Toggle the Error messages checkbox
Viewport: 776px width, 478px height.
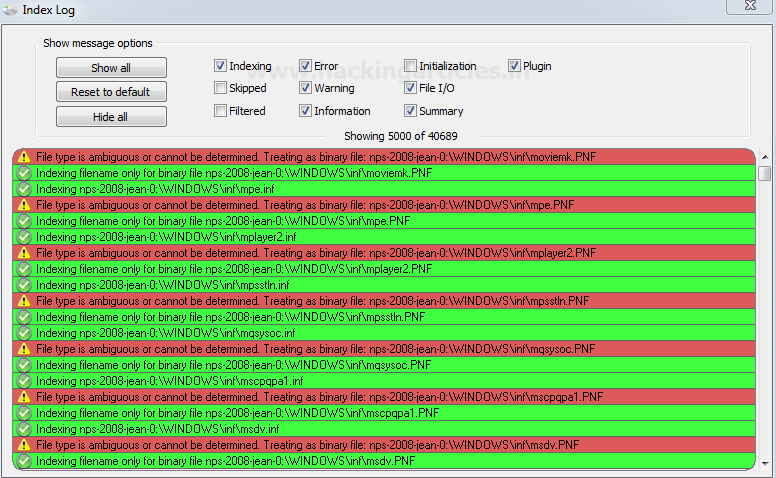pos(305,67)
